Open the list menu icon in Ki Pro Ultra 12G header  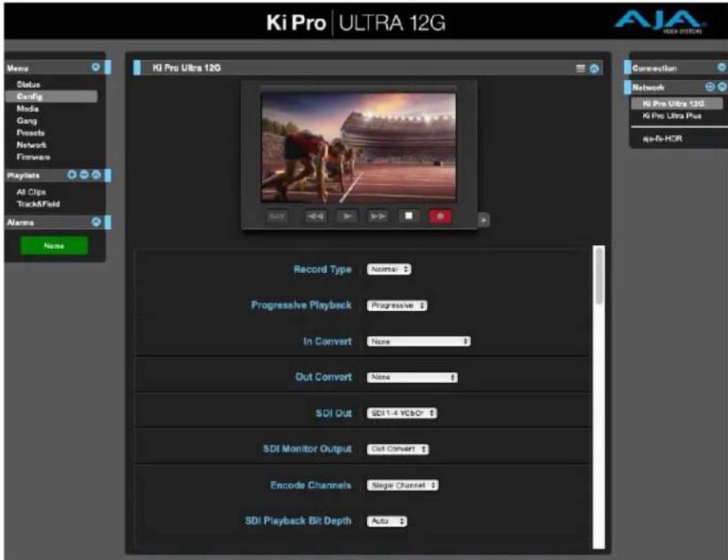[581, 69]
